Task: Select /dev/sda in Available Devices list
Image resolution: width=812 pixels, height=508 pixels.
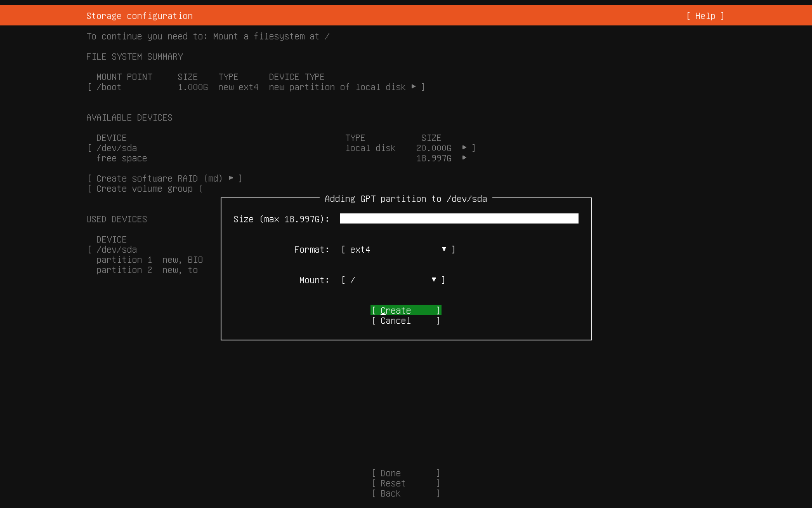Action: [117, 147]
